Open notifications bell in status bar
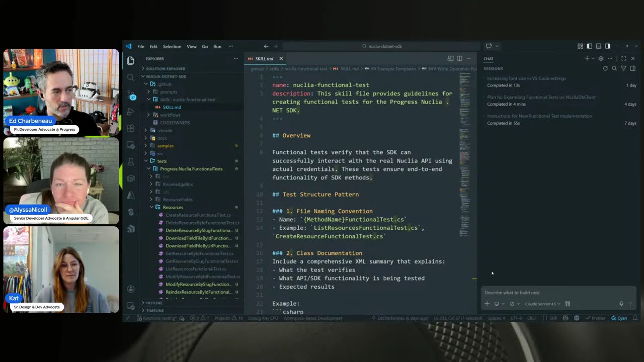This screenshot has width=644, height=362. pyautogui.click(x=635, y=318)
